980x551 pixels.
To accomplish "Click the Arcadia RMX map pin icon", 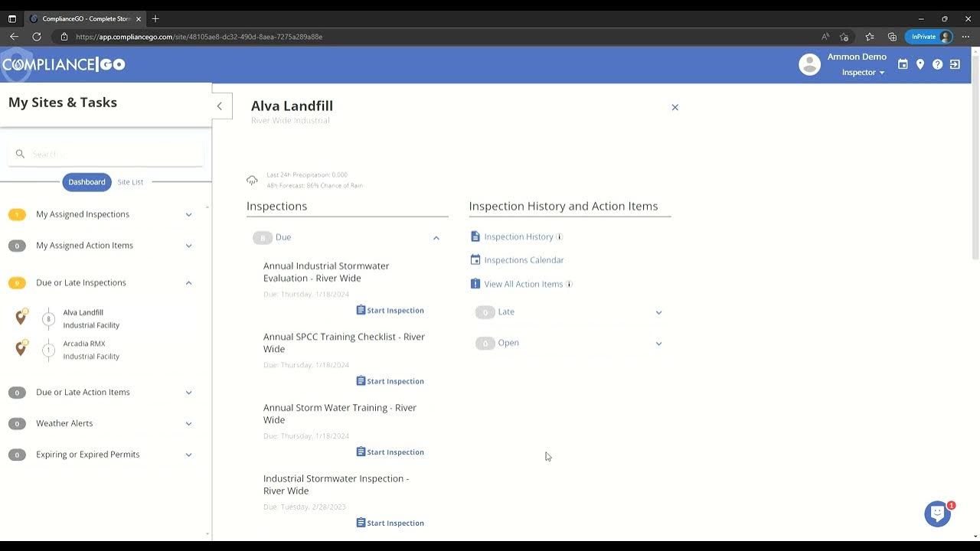I will [x=21, y=348].
